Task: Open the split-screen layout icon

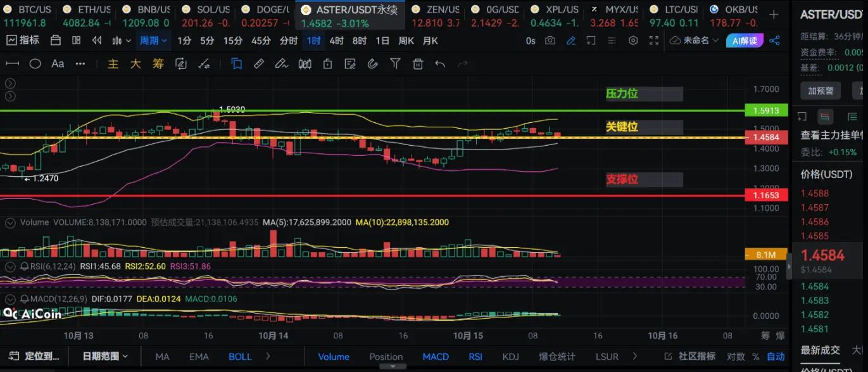Action: [x=77, y=41]
